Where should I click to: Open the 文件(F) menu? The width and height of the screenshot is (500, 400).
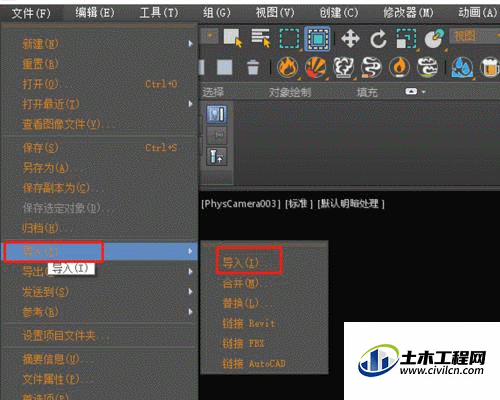[31, 14]
